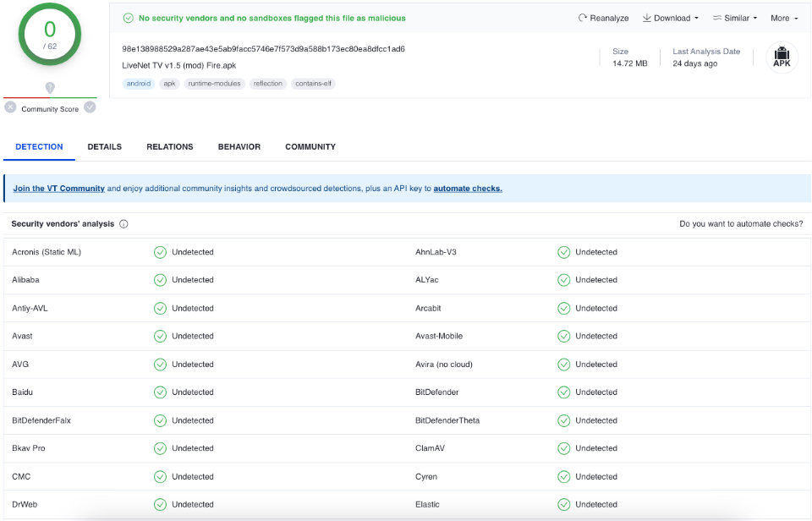812x521 pixels.
Task: Click the undetected check icon for Bkav Pro
Action: pyautogui.click(x=160, y=448)
